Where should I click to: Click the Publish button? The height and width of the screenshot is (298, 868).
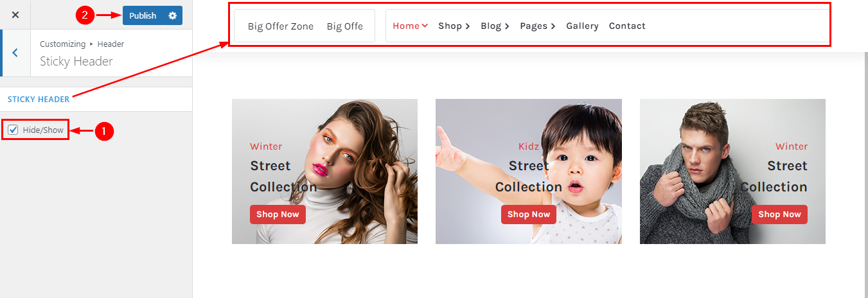[x=143, y=15]
